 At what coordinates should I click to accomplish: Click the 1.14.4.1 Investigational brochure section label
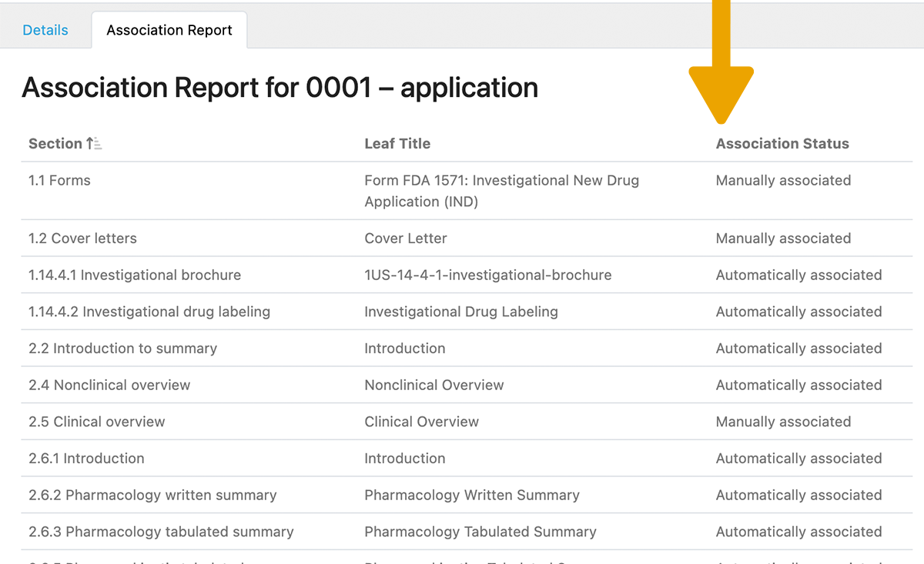(134, 275)
